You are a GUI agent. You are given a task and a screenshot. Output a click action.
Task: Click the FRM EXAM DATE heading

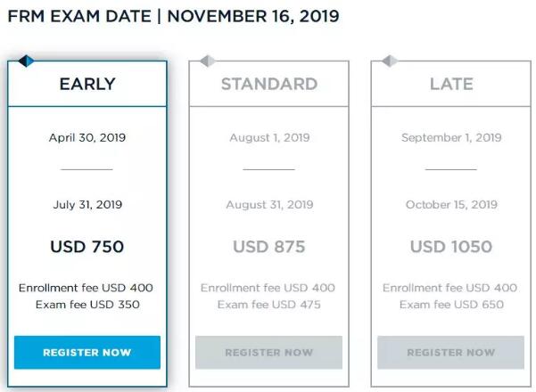click(x=173, y=16)
